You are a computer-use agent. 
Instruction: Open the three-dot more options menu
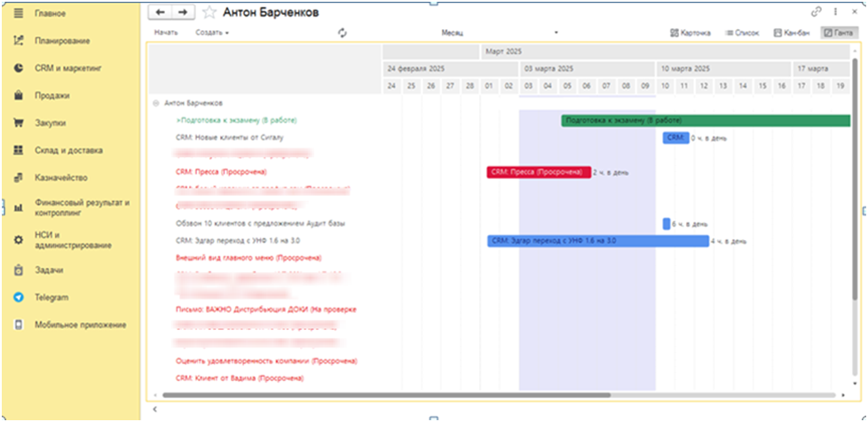(836, 12)
